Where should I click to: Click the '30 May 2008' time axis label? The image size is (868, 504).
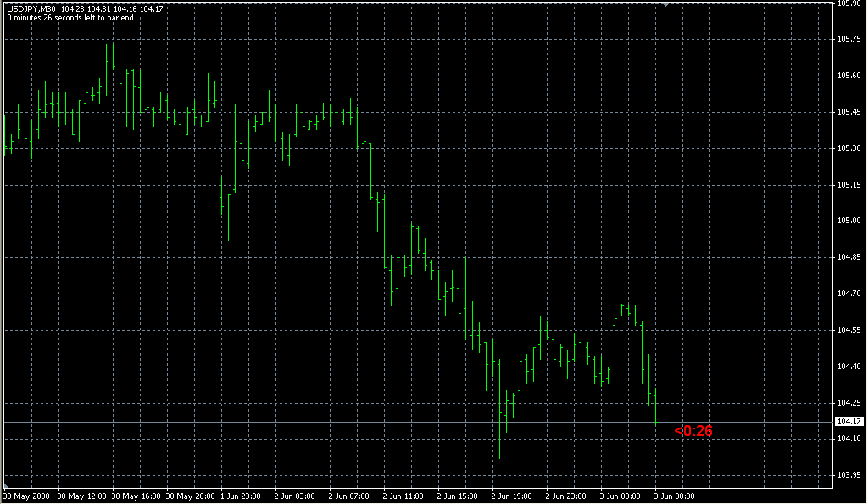tap(26, 496)
